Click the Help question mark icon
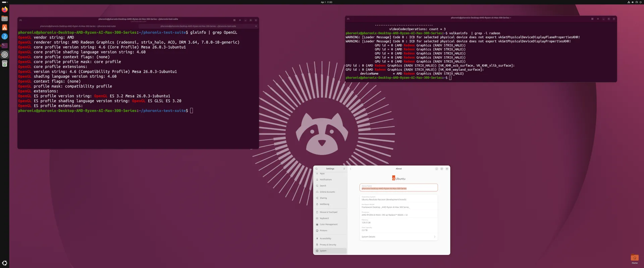The height and width of the screenshot is (268, 644). coord(5,36)
